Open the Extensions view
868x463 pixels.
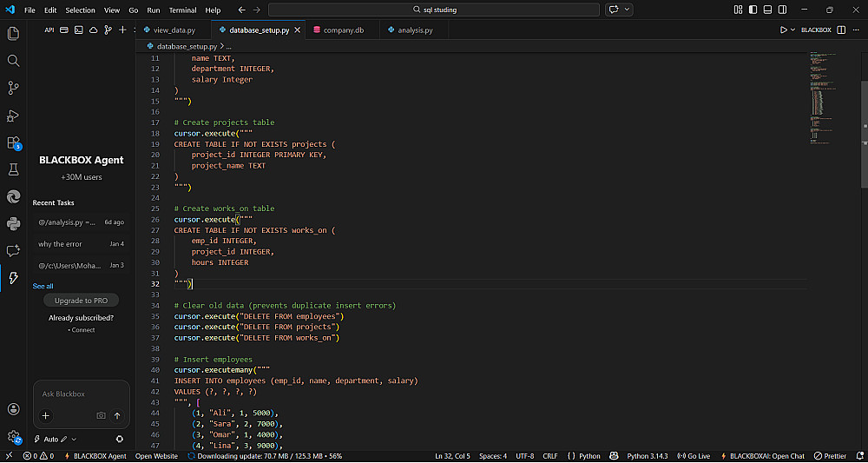13,142
